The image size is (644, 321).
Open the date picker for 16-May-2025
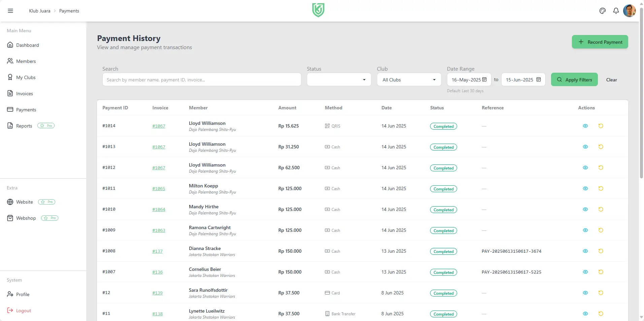pos(484,79)
